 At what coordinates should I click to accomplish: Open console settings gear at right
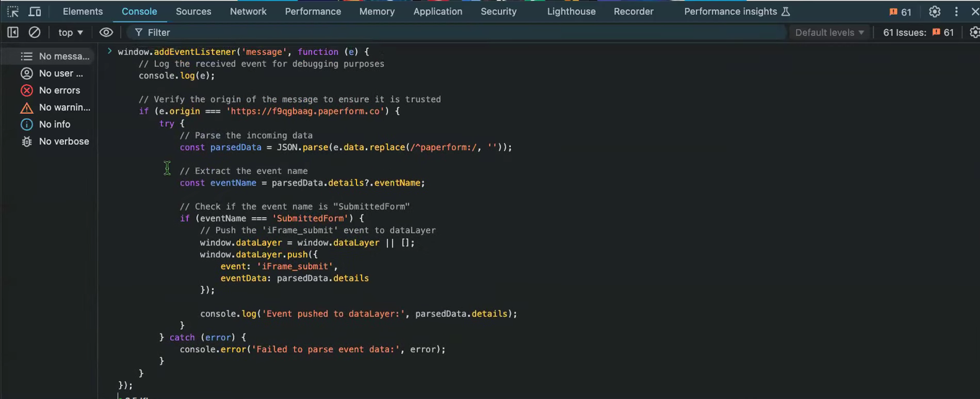tap(974, 32)
